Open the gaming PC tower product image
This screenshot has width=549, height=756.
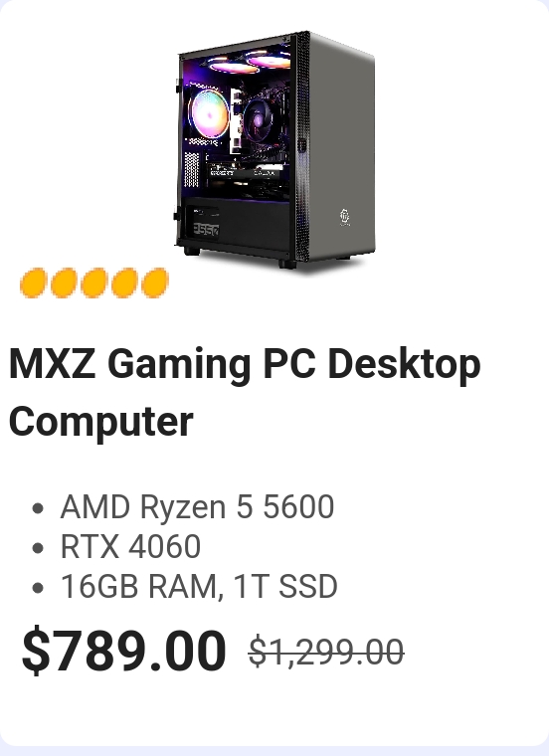click(x=274, y=150)
